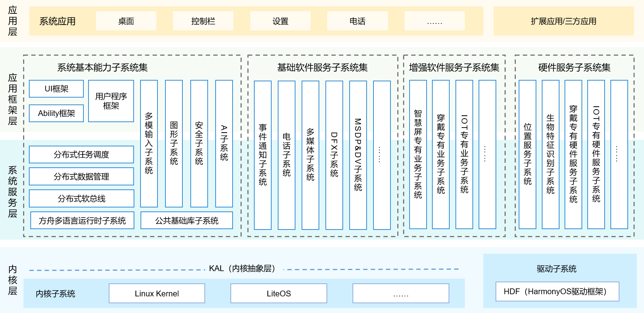Click the 硬件服务子系统集 heading
Viewport: 644px width, 313px height.
pos(574,67)
